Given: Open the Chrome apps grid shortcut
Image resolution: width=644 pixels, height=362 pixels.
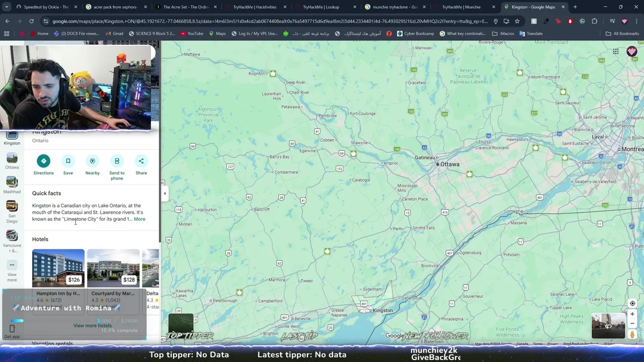Looking at the screenshot, I should pyautogui.click(x=7, y=34).
